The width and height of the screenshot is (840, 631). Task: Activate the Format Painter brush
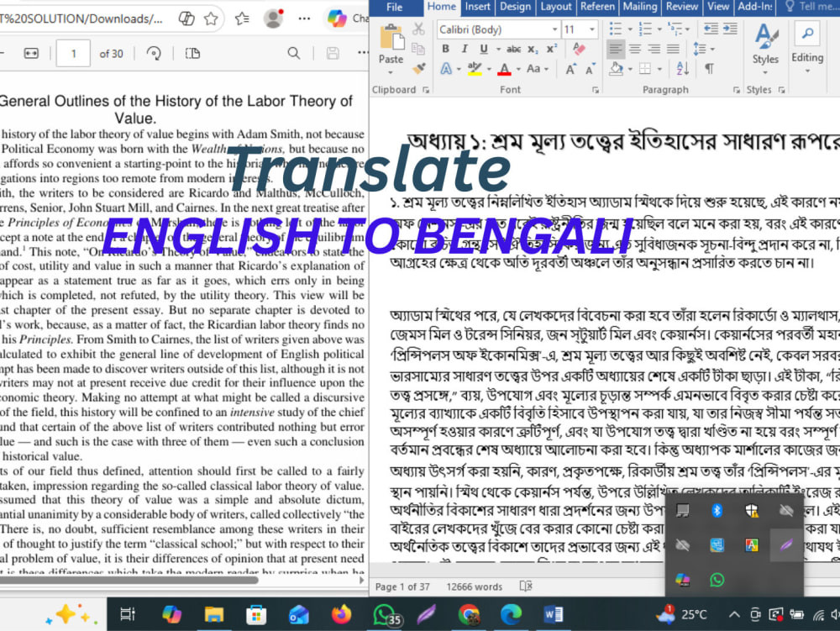(418, 69)
